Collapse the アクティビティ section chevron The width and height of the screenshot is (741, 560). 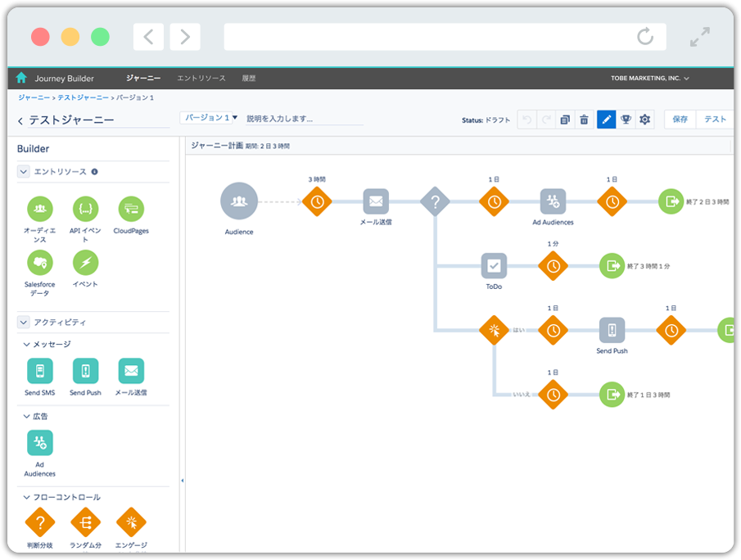[x=24, y=323]
